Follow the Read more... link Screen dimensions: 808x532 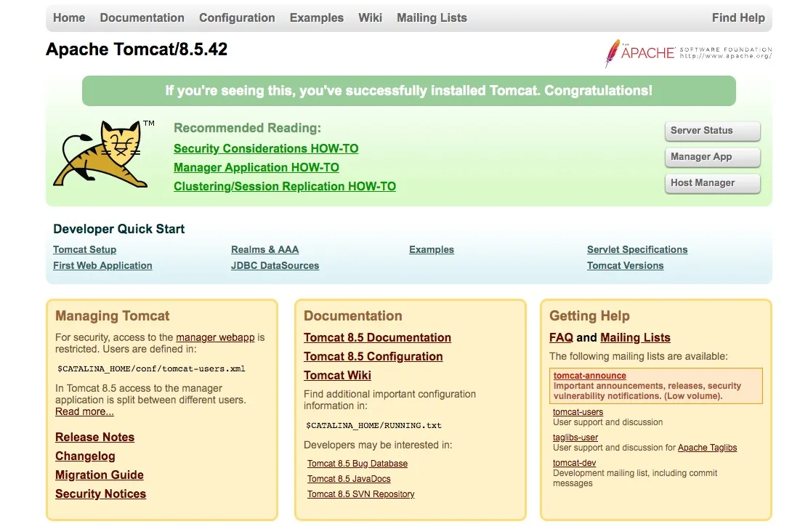tap(84, 412)
